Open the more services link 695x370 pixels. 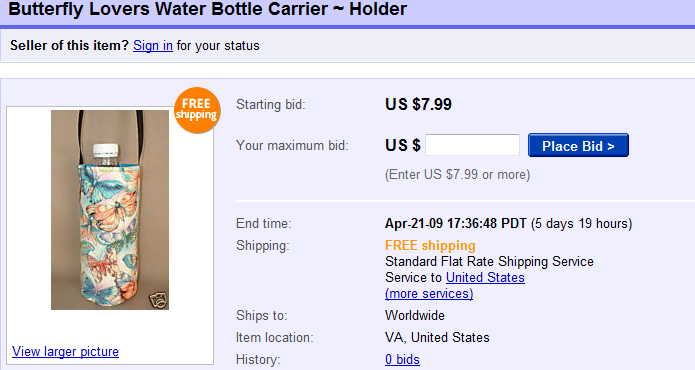click(x=429, y=294)
